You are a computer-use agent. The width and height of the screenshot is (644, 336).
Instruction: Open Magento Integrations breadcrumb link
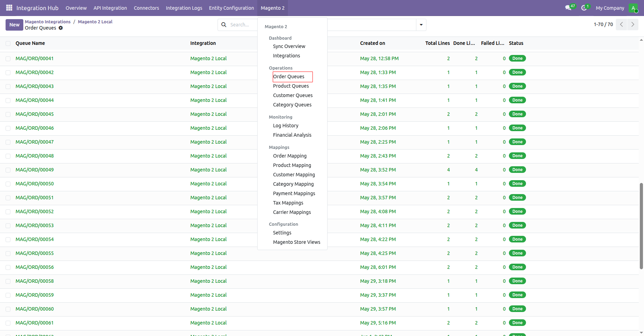[48, 22]
